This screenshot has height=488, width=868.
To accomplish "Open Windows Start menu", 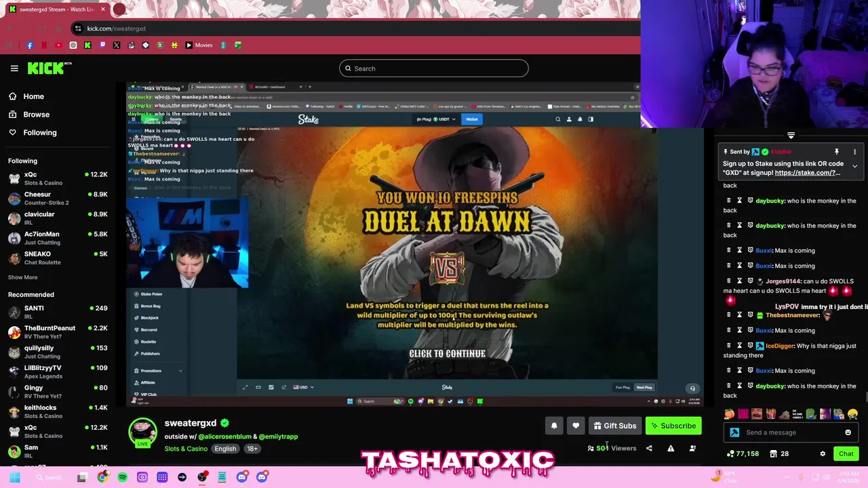I will tap(14, 477).
